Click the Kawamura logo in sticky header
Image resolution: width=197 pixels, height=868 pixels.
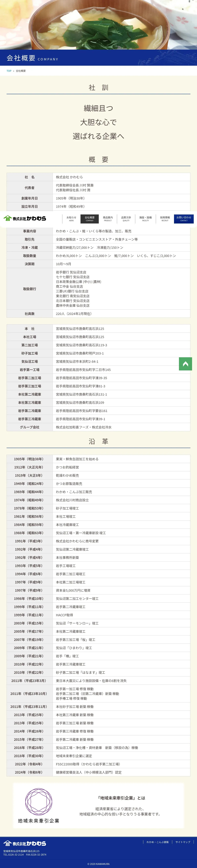(x=25, y=218)
